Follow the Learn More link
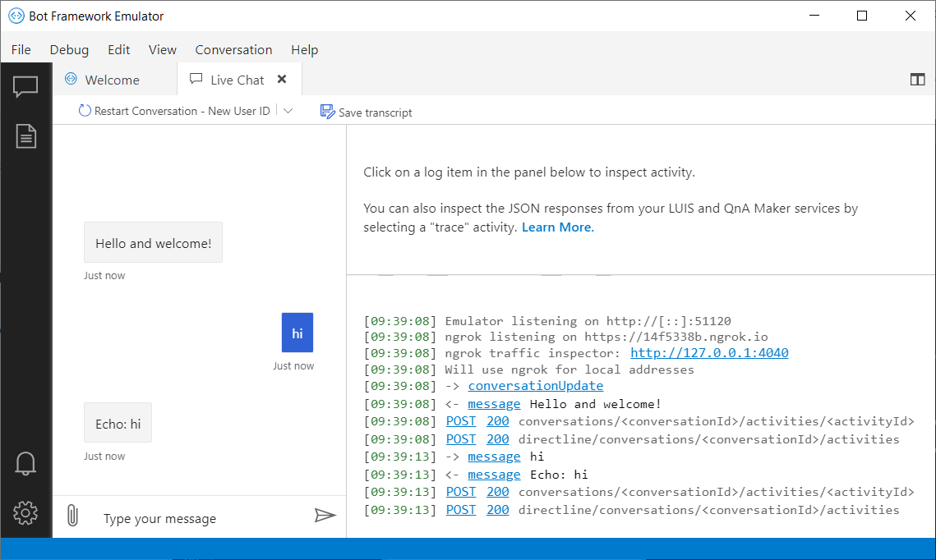The height and width of the screenshot is (560, 936). pos(557,227)
